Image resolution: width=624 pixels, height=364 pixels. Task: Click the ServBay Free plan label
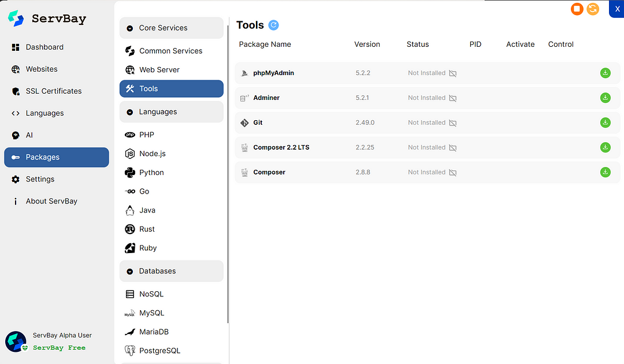tap(59, 348)
